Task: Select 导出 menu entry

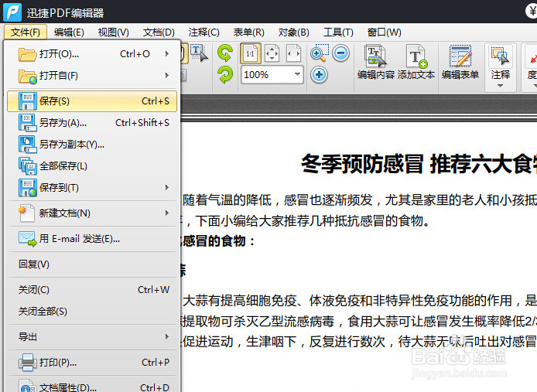Action: (92, 336)
